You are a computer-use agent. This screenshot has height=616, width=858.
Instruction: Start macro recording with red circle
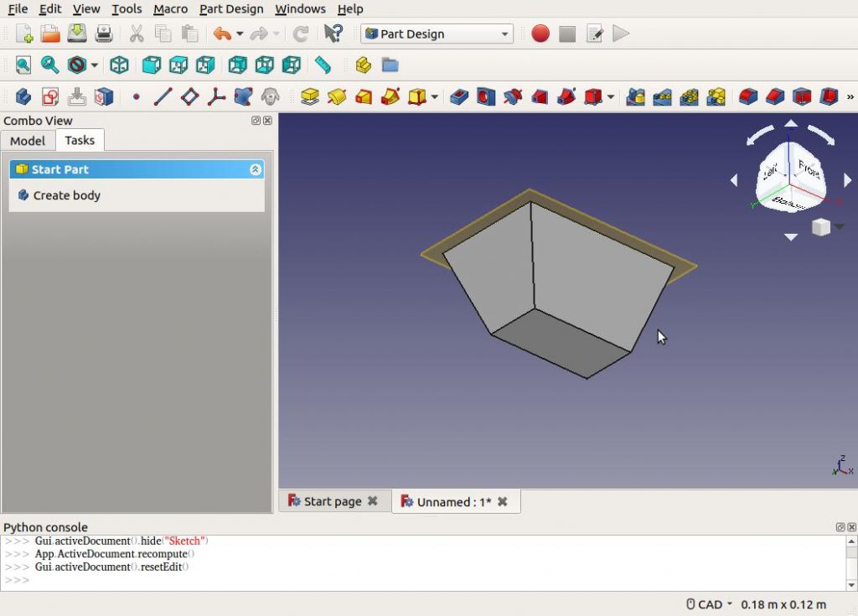(540, 34)
